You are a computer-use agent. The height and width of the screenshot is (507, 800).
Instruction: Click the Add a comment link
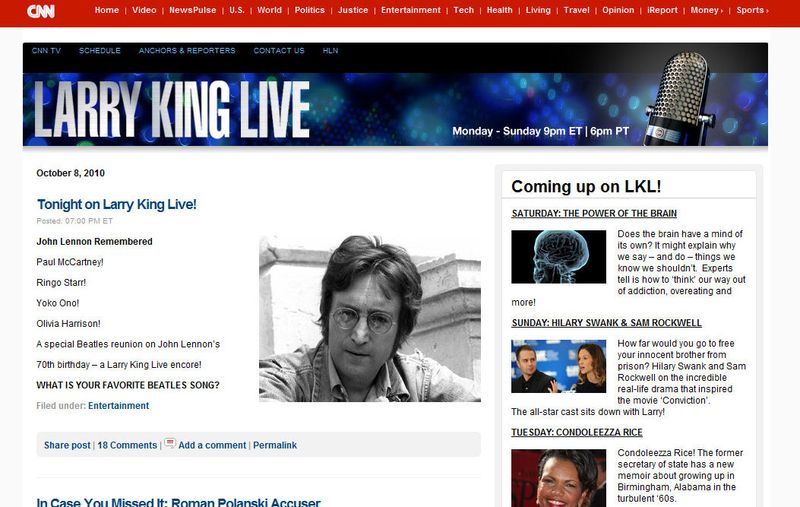212,445
